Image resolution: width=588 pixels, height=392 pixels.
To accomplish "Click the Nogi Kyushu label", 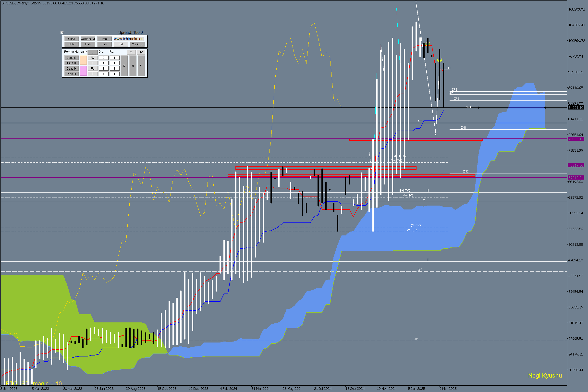I will click(x=545, y=376).
